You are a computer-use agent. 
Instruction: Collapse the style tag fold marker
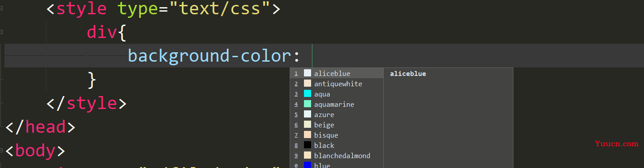tap(1, 8)
